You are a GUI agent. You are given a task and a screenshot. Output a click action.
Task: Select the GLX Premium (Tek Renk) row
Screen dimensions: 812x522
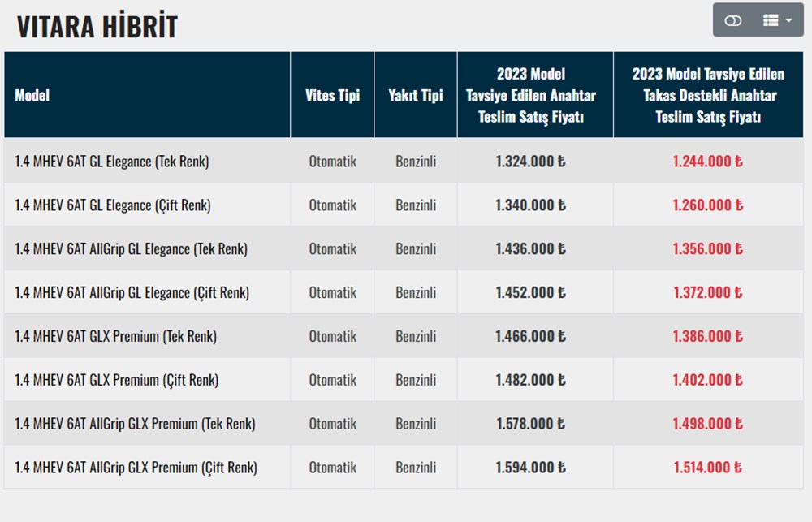[116, 337]
